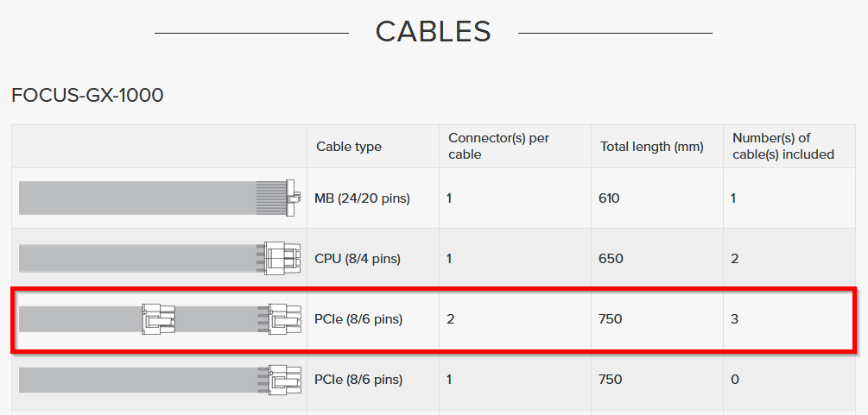Image resolution: width=868 pixels, height=415 pixels.
Task: Click the single-connector PCIe cable image
Action: click(160, 379)
